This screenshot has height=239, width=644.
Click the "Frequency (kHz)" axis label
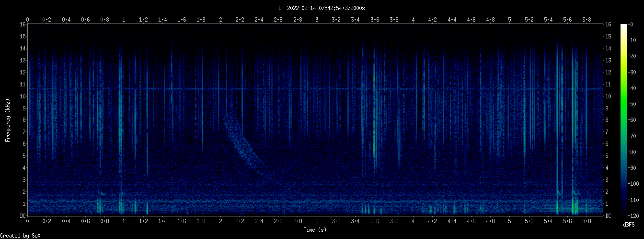tap(8, 119)
